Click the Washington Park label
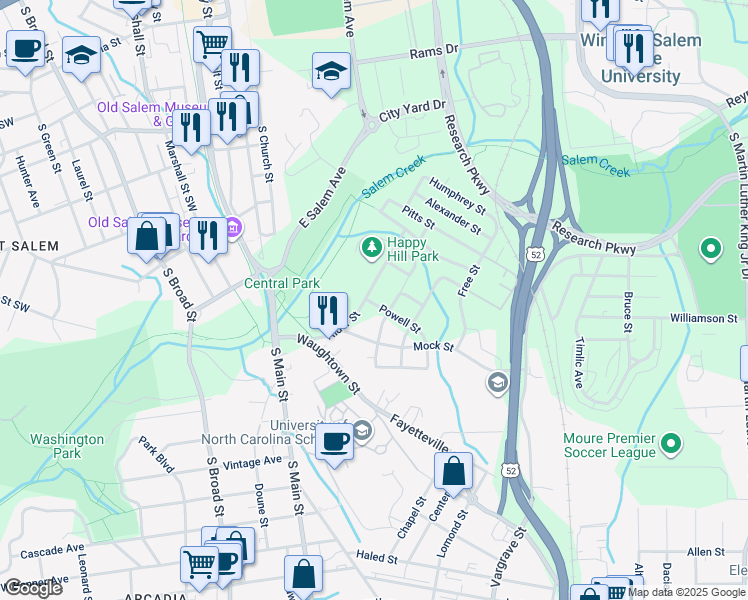 pyautogui.click(x=67, y=446)
